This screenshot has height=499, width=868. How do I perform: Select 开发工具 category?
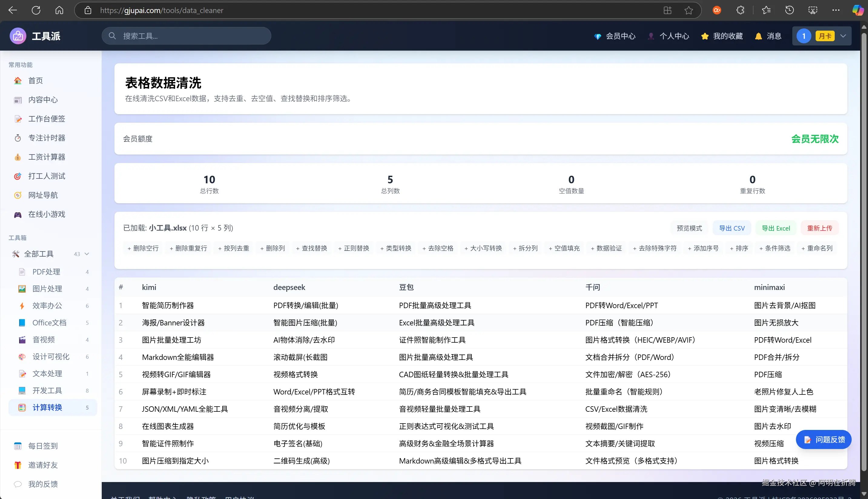pos(53,390)
